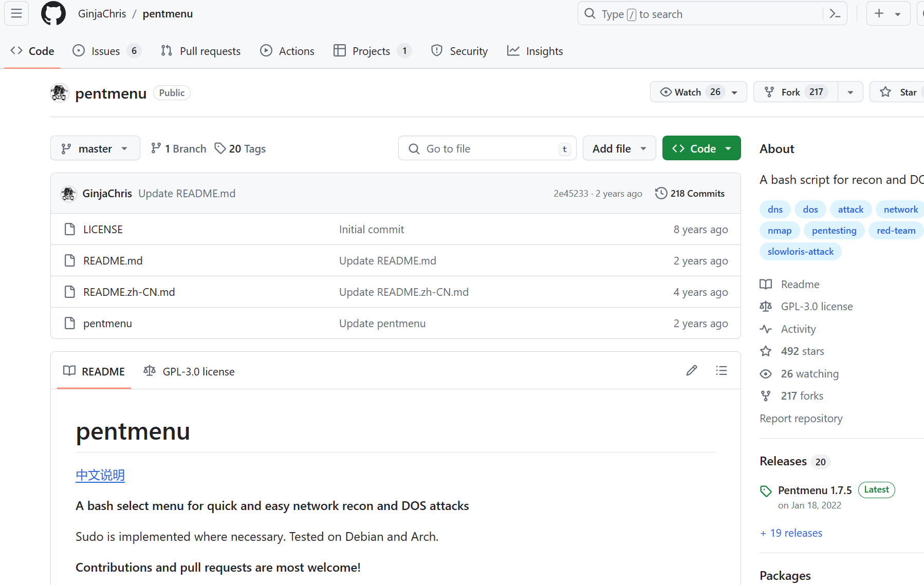
Task: Switch to the Issues tab
Action: tap(107, 51)
